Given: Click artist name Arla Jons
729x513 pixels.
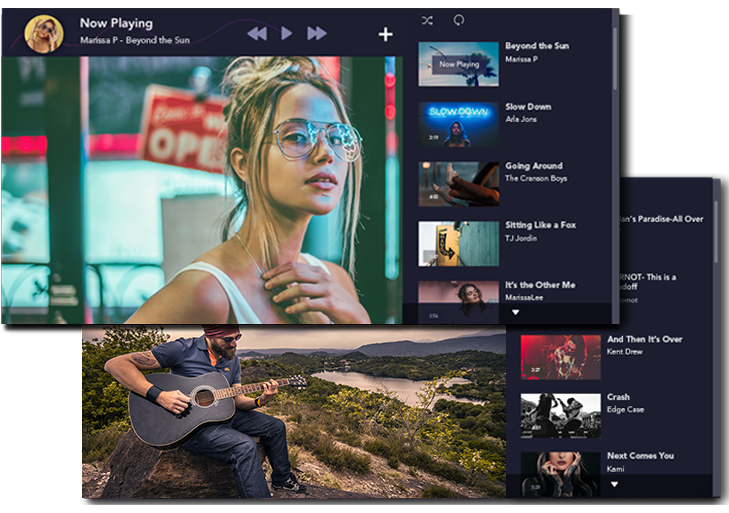Looking at the screenshot, I should coord(521,119).
